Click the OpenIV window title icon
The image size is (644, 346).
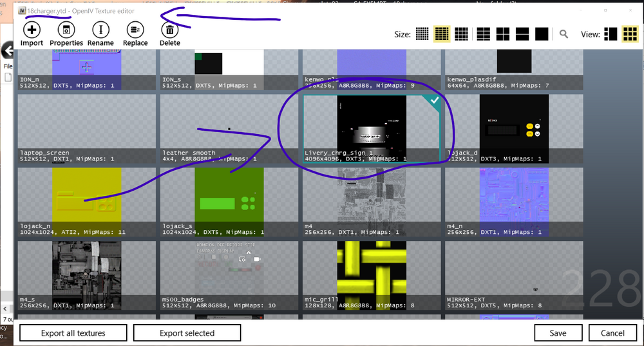(x=22, y=11)
